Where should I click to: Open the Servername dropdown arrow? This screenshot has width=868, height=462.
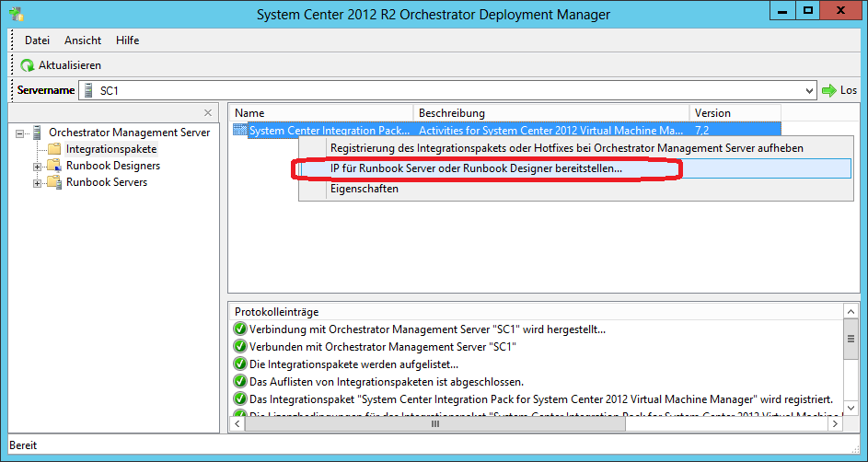click(x=810, y=91)
